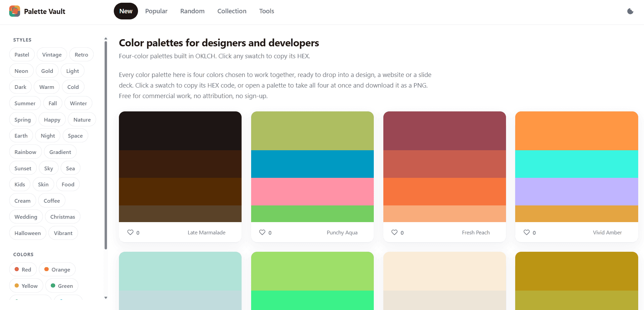Copy the orange swatch in Fresh Peach
This screenshot has height=310, width=644.
pos(445,191)
